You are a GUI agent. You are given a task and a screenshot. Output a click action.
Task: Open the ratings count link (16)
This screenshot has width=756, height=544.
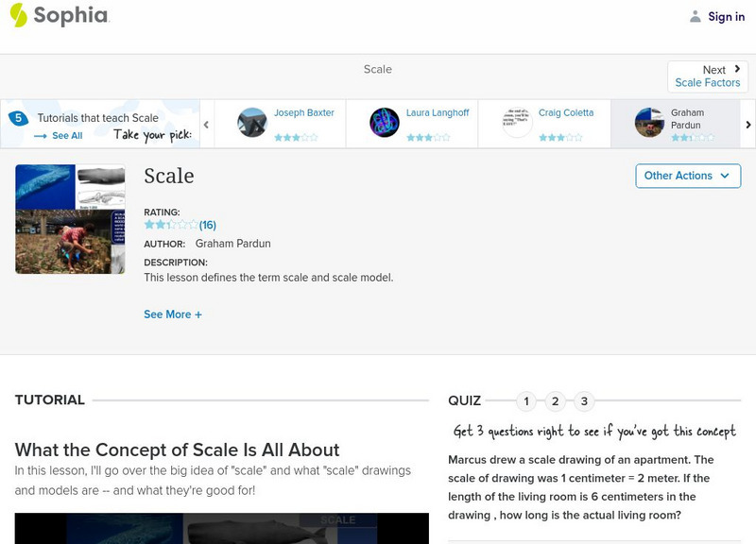tap(206, 225)
